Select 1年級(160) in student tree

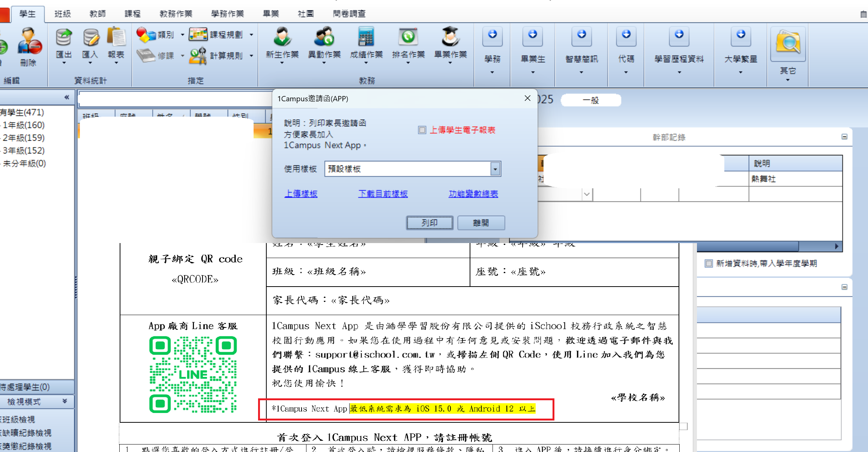pyautogui.click(x=24, y=125)
